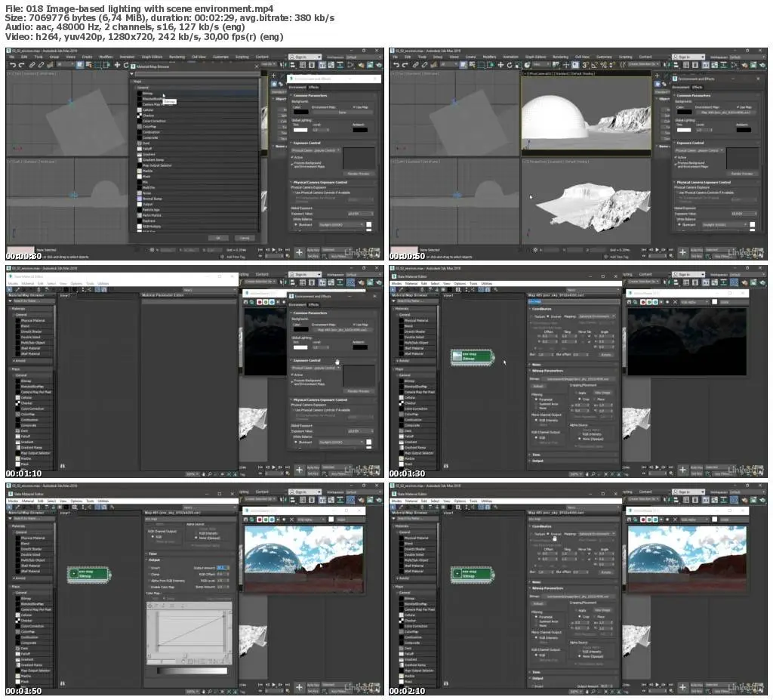The width and height of the screenshot is (773, 700).
Task: Click Normal Bump map icon in 00:00:30 list
Action: [139, 199]
